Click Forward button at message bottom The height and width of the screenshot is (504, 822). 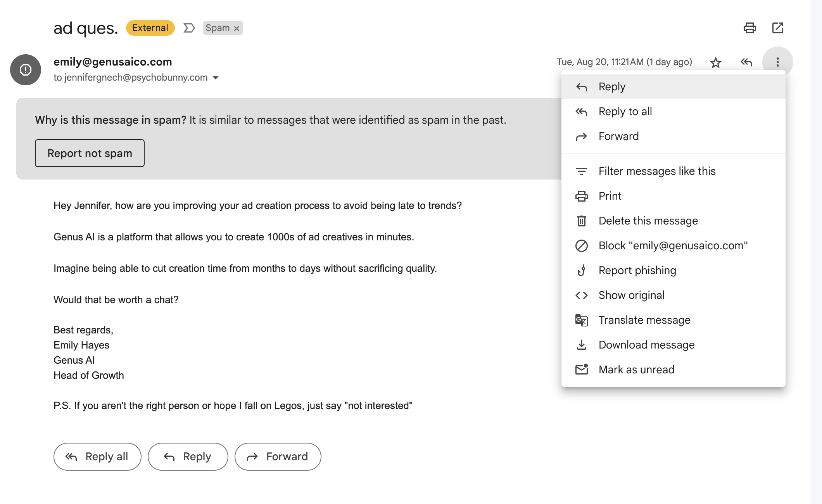(x=278, y=457)
